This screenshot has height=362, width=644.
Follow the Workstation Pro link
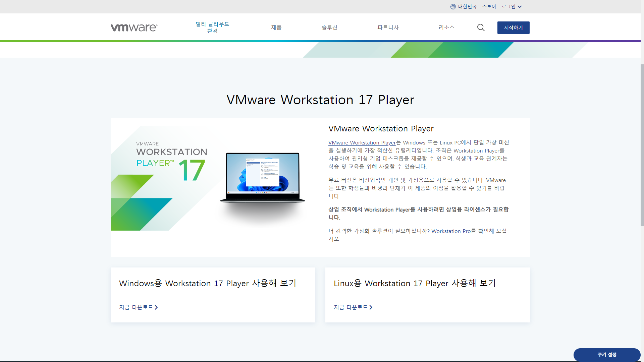coord(451,231)
